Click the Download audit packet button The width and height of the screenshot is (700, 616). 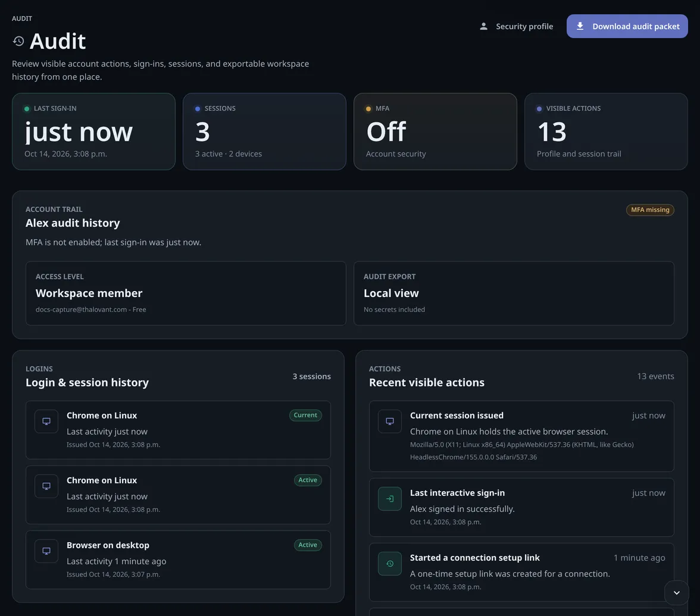(627, 26)
